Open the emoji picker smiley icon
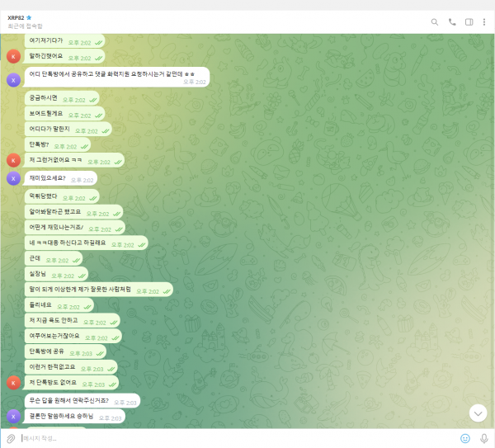This screenshot has height=448, width=495. [x=465, y=438]
